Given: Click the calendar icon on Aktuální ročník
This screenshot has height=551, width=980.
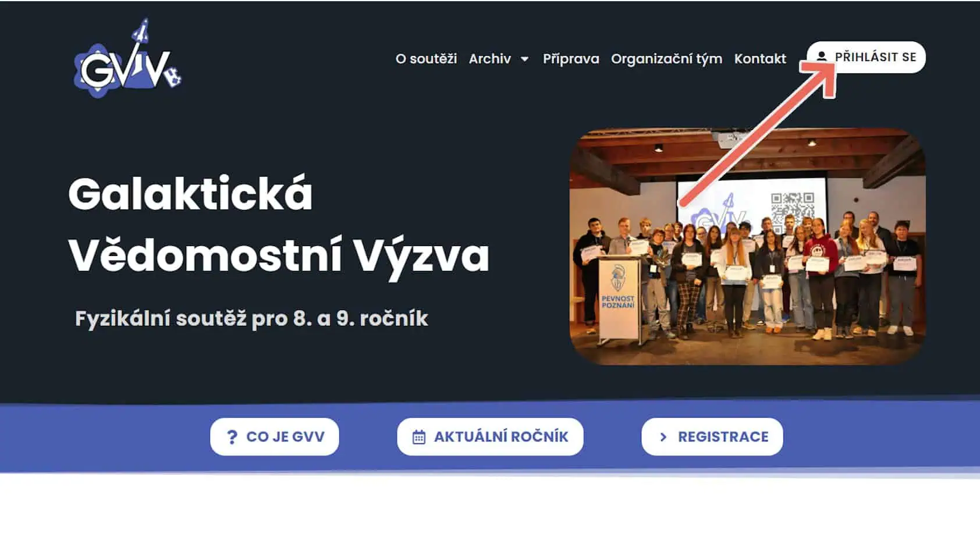Looking at the screenshot, I should click(x=419, y=437).
